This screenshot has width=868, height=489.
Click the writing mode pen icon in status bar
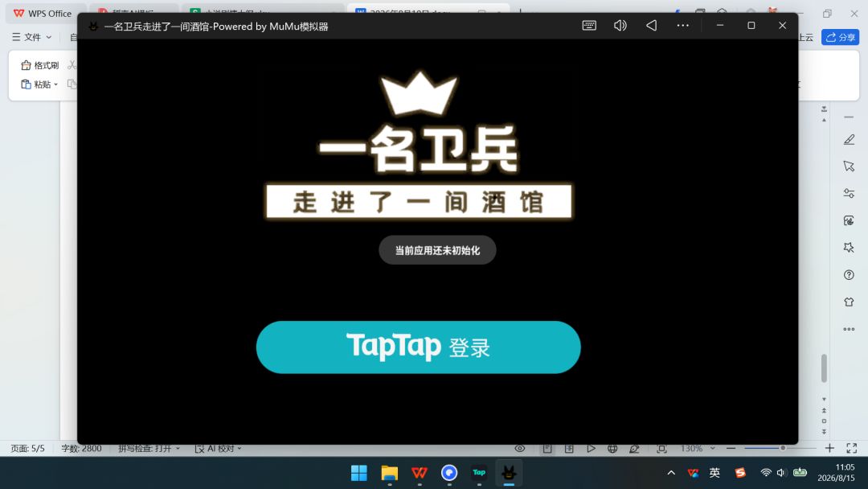tap(634, 449)
